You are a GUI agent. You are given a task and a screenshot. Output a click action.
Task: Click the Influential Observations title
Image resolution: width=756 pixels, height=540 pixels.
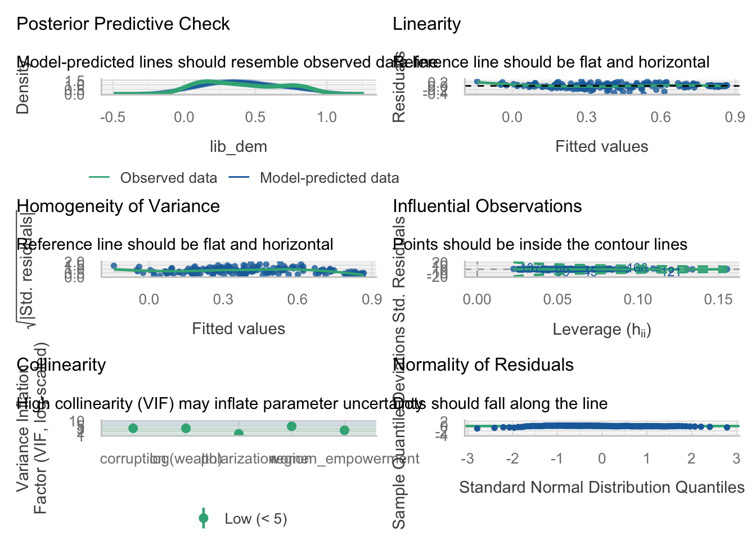pyautogui.click(x=487, y=206)
